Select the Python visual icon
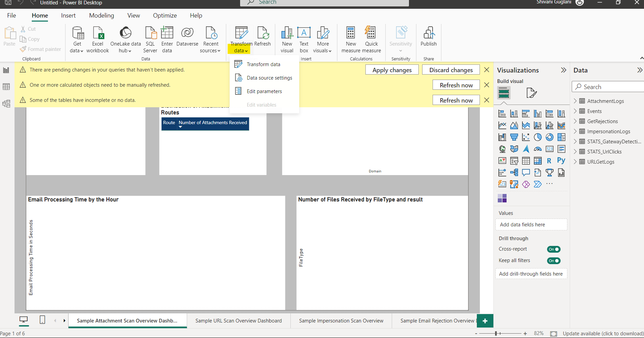 point(561,161)
